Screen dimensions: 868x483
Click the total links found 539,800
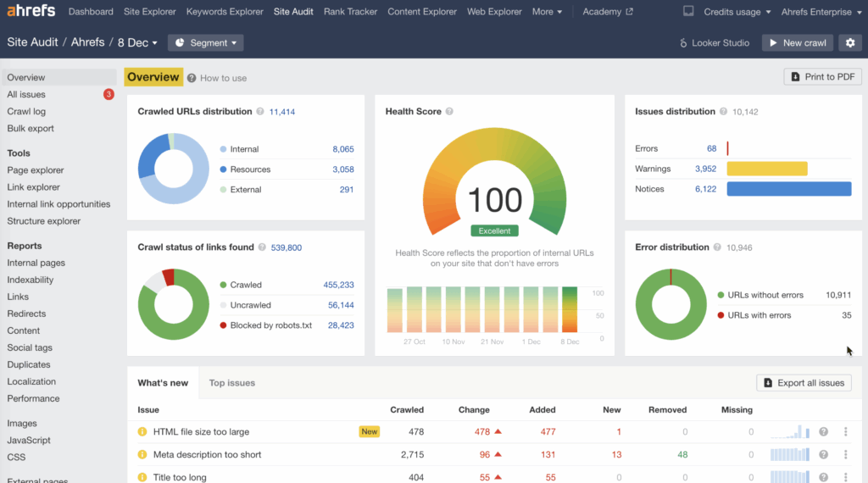click(287, 247)
